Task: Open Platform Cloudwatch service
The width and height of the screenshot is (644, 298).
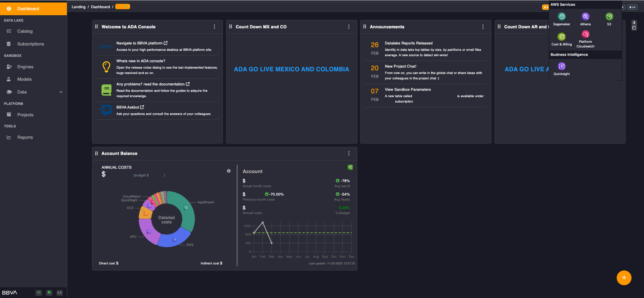Action: (585, 34)
